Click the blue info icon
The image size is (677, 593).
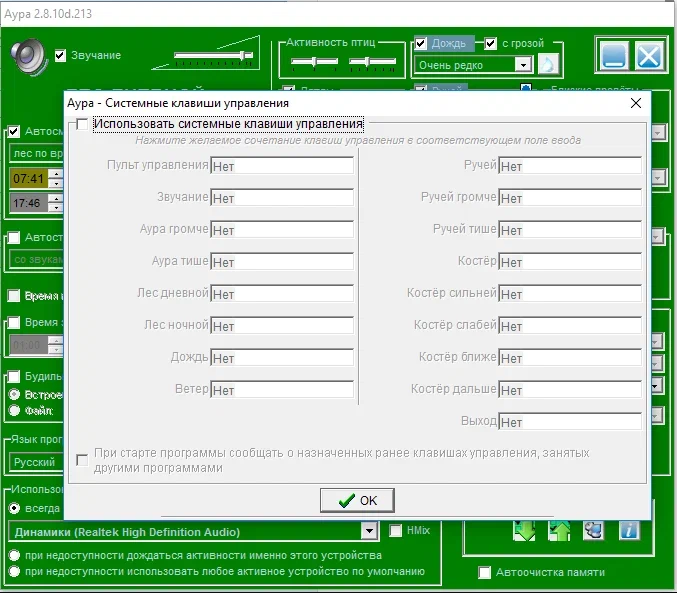[629, 530]
